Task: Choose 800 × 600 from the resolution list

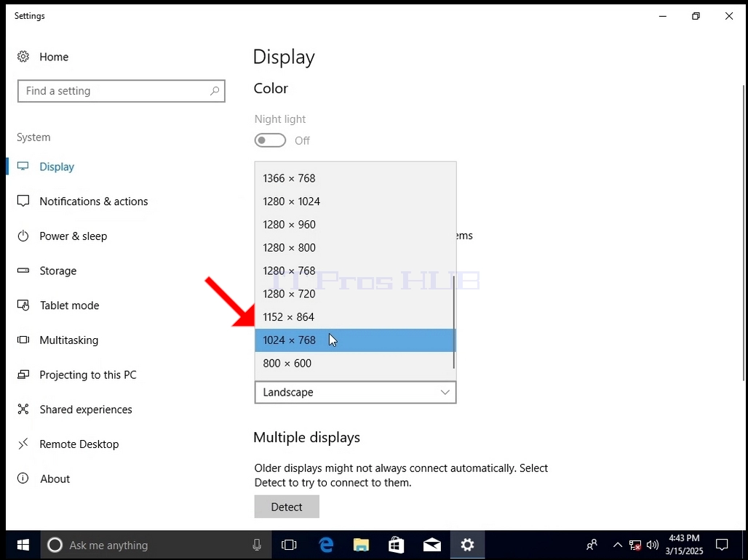Action: [x=355, y=364]
